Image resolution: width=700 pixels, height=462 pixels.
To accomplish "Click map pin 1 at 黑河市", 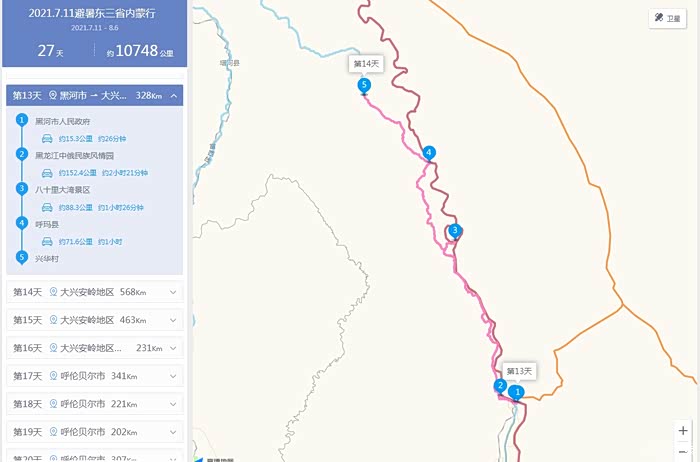I will pos(517,393).
